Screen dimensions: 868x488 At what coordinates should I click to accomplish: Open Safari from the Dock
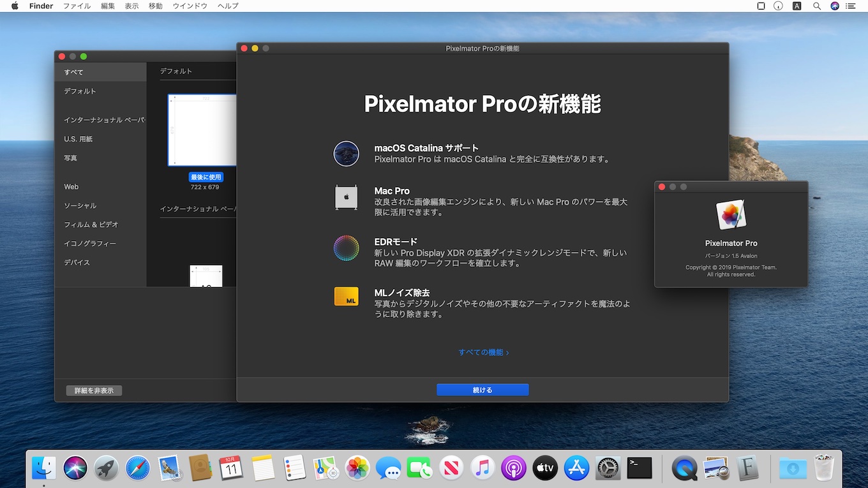pos(138,468)
